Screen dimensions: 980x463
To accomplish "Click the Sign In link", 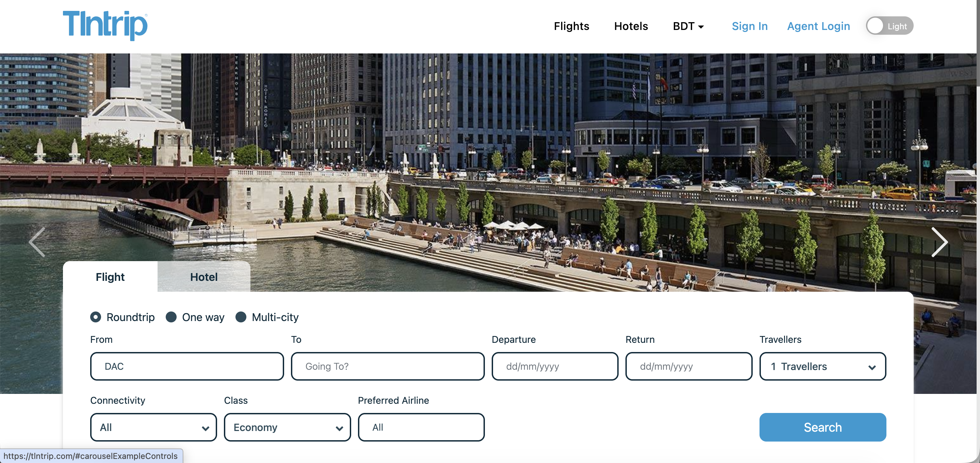I will (x=749, y=26).
